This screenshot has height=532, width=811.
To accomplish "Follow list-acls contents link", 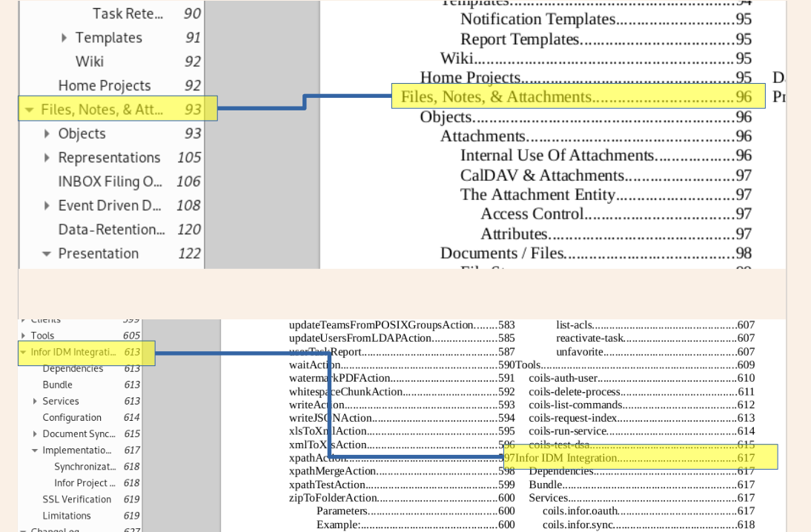I will point(655,325).
